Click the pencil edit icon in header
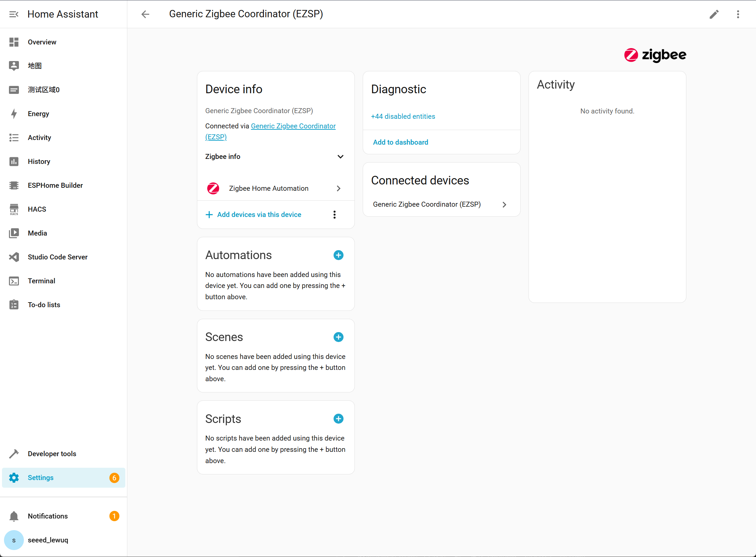Screen dimensions: 756x557 coord(714,14)
